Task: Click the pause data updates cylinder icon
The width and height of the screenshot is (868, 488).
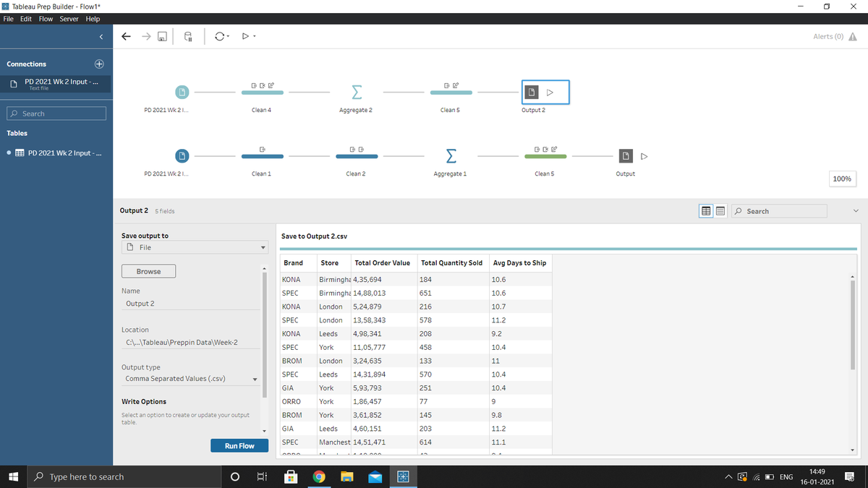Action: (x=188, y=36)
